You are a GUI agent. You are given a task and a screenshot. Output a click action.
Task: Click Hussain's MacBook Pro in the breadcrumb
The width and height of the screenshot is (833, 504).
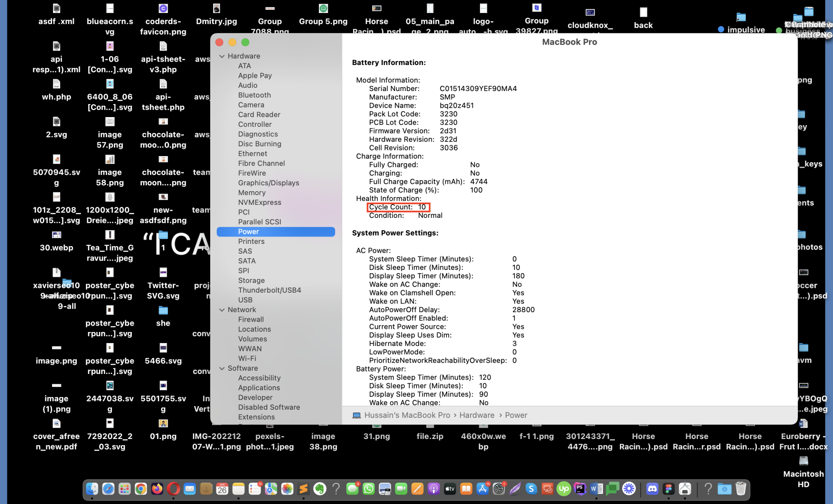coord(407,415)
